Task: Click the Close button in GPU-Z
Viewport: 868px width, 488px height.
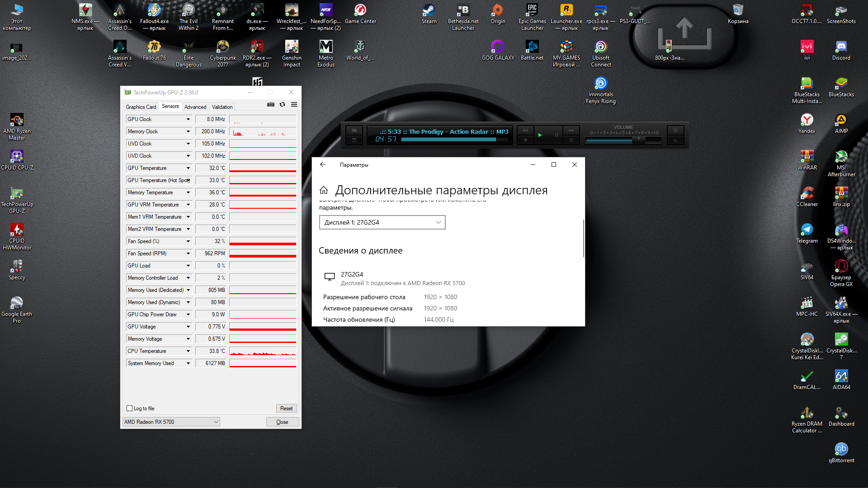Action: coord(282,422)
